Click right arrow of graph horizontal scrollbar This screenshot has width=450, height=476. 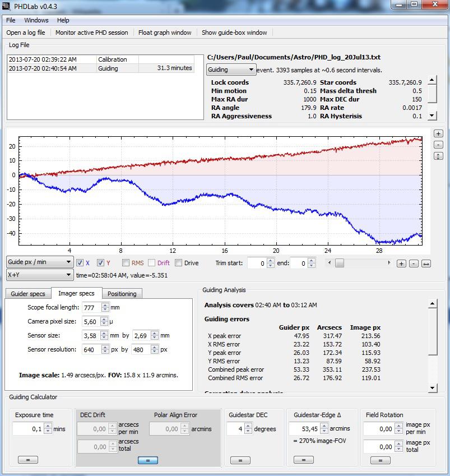coord(389,263)
